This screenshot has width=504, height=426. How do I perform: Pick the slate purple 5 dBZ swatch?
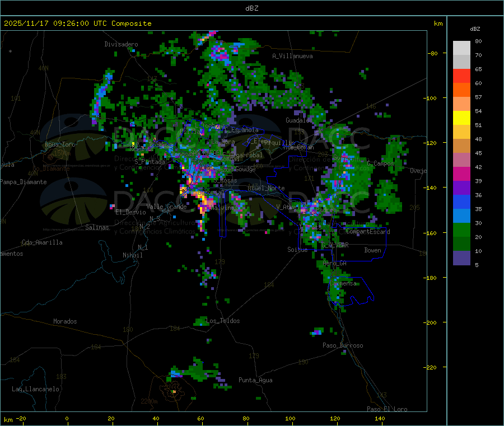pyautogui.click(x=461, y=258)
